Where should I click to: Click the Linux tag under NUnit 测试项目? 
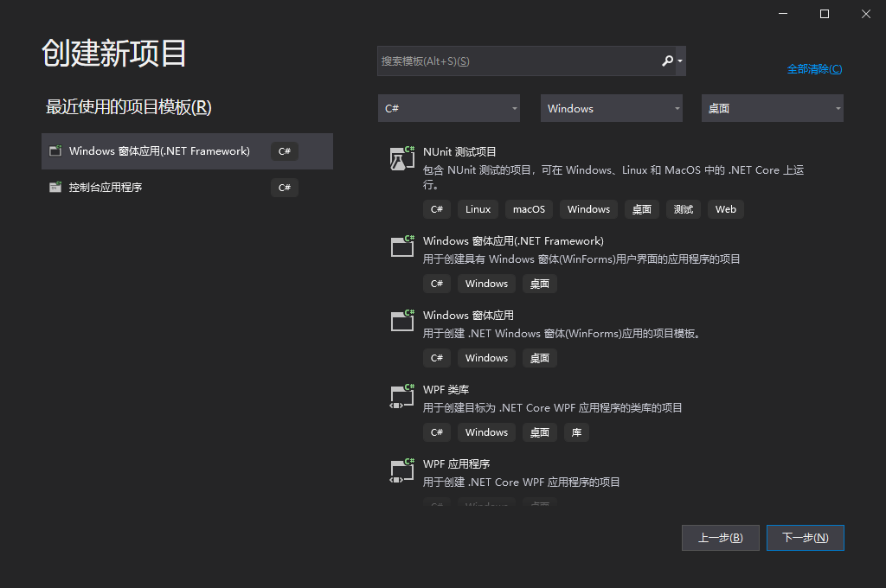[478, 209]
